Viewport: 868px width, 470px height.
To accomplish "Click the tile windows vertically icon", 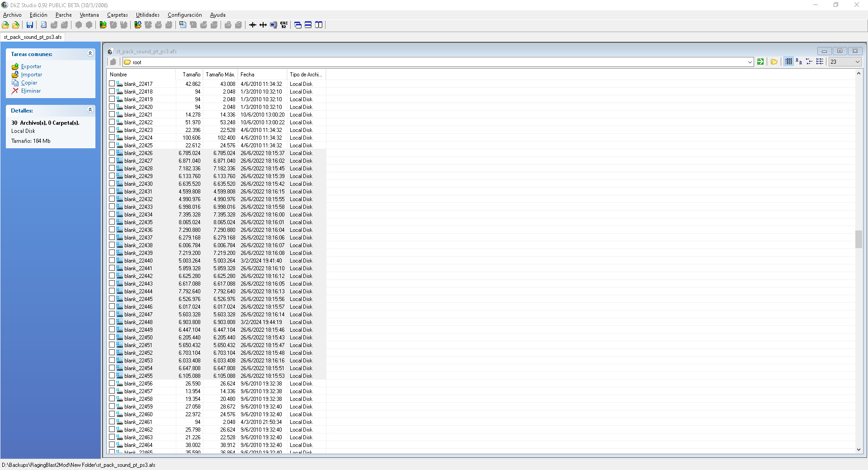I will pyautogui.click(x=319, y=25).
